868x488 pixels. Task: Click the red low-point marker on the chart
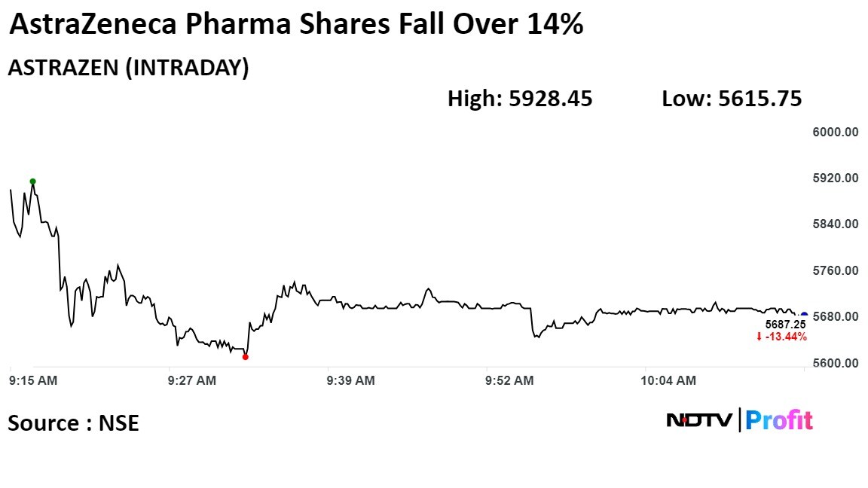coord(246,357)
